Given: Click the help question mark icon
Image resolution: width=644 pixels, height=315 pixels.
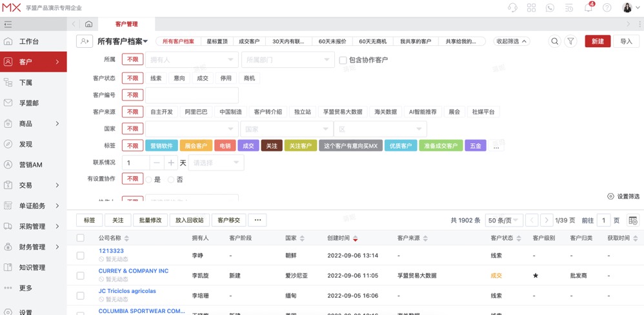Looking at the screenshot, I should click(x=607, y=8).
